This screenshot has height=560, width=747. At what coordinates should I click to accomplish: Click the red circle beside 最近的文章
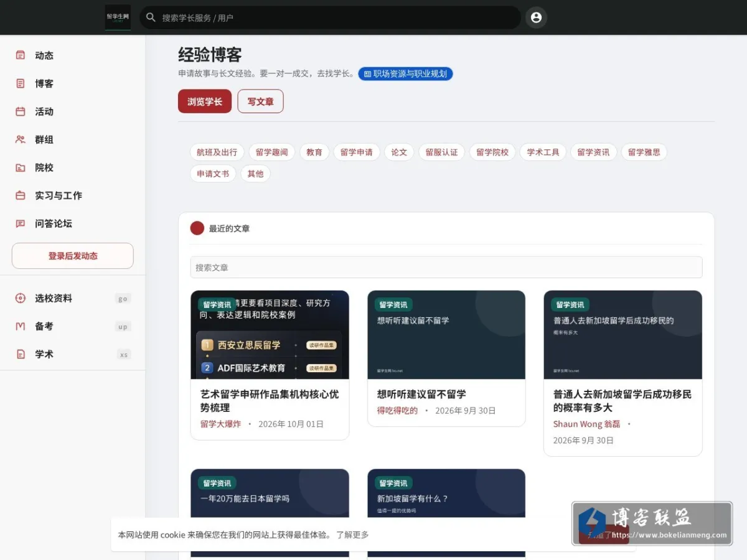tap(197, 228)
